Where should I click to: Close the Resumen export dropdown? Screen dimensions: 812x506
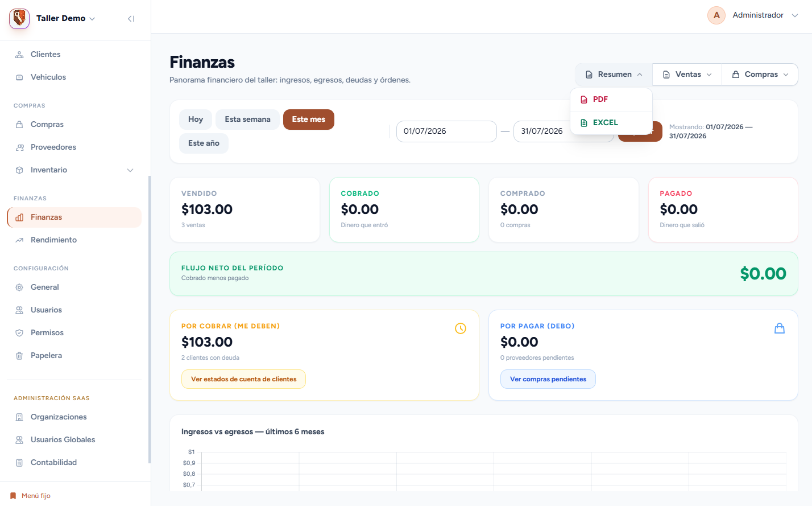tap(614, 75)
